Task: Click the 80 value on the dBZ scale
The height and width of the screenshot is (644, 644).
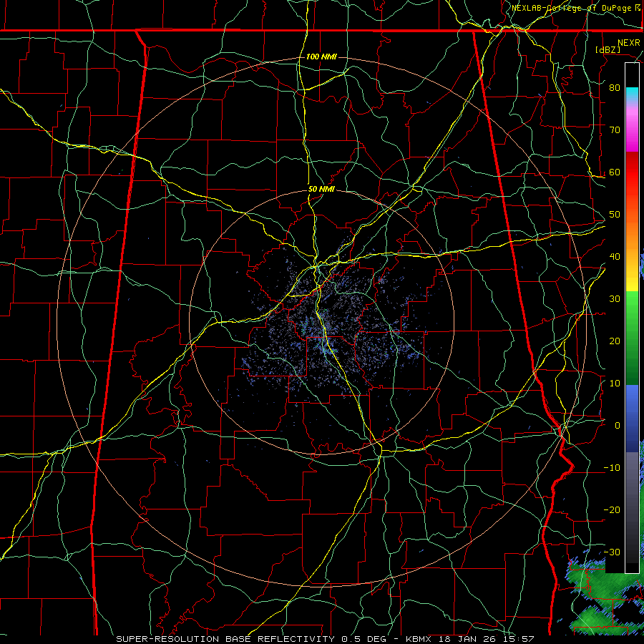Action: (615, 88)
